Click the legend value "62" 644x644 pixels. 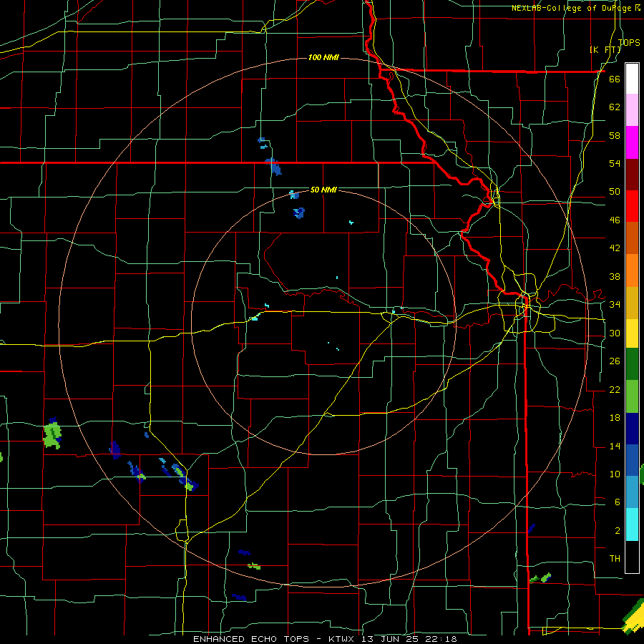tap(615, 107)
